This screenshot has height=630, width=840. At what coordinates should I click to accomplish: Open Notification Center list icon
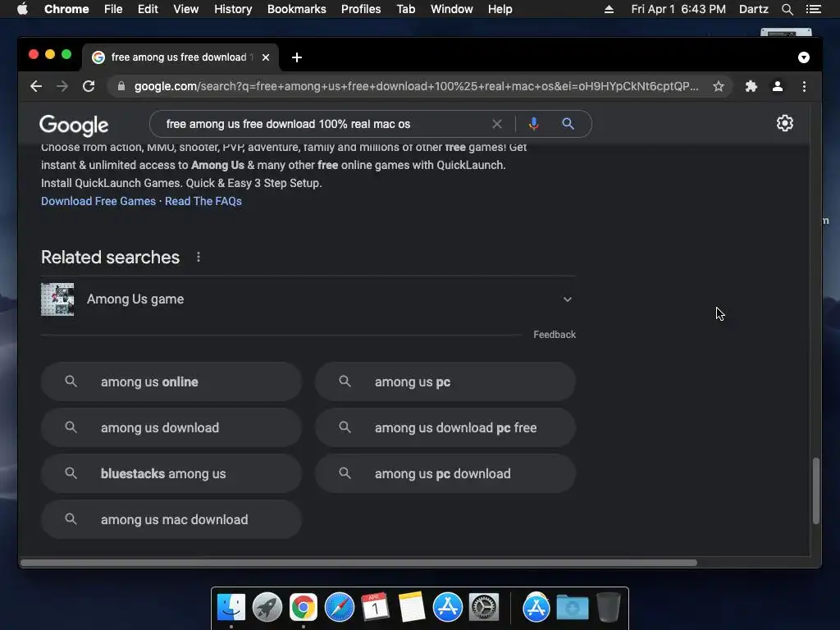pyautogui.click(x=813, y=9)
